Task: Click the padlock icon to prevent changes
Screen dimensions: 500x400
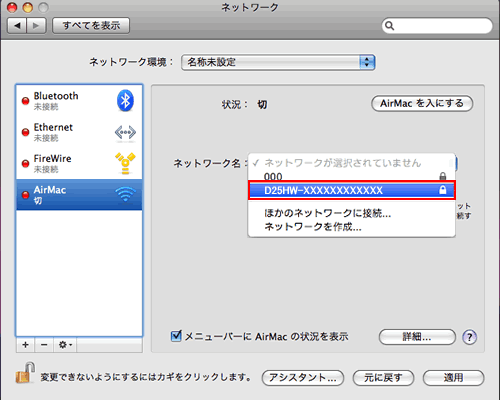Action: click(x=25, y=373)
